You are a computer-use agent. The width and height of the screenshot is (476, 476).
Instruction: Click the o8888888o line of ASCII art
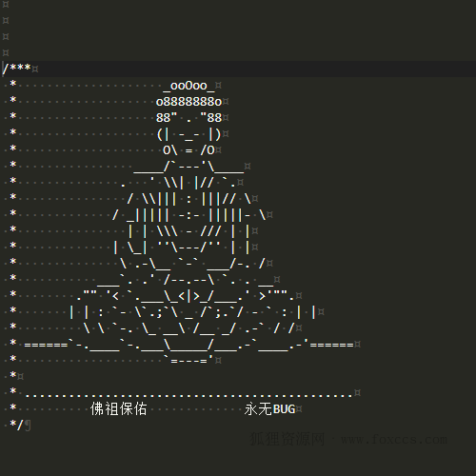[x=188, y=102]
